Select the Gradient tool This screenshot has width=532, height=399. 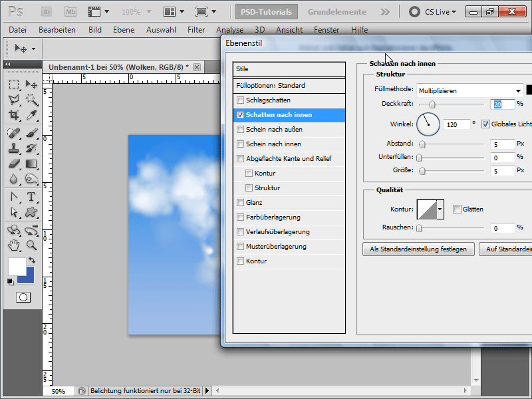[31, 164]
